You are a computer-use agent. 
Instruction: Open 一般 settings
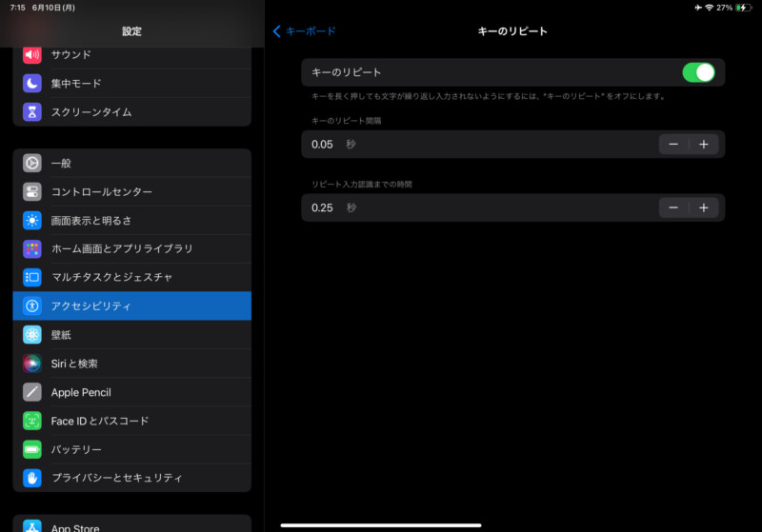pyautogui.click(x=132, y=163)
